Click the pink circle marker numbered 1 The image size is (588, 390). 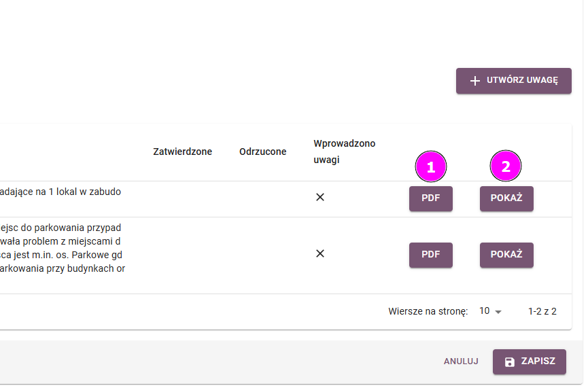coord(430,166)
